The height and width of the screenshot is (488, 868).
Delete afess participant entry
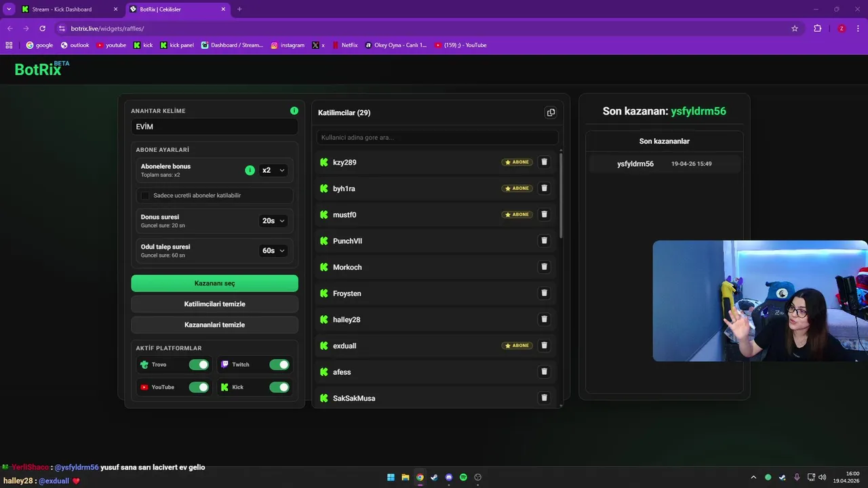click(544, 371)
